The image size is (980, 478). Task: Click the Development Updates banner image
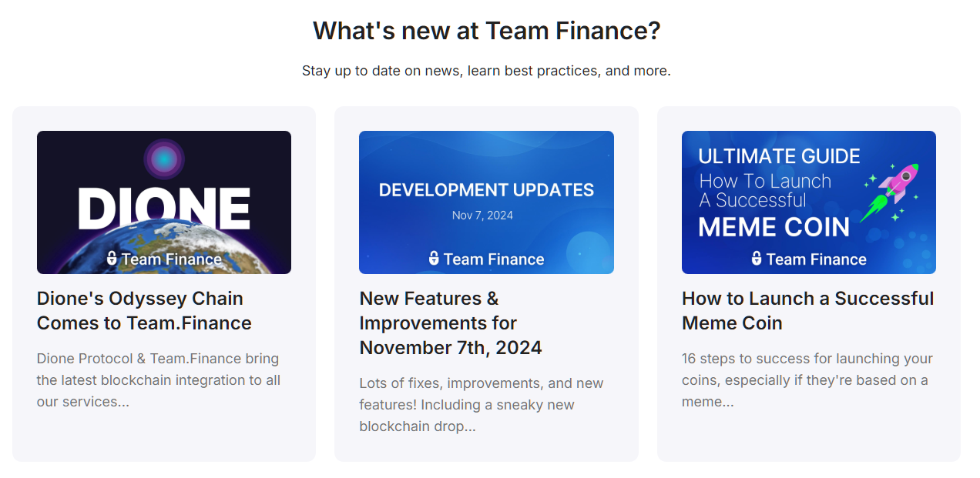(486, 202)
